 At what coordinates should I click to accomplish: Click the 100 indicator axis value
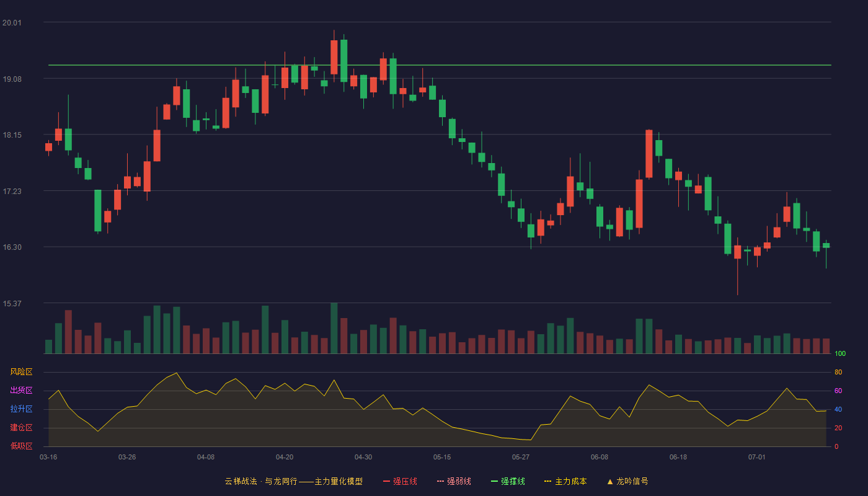[x=840, y=354]
